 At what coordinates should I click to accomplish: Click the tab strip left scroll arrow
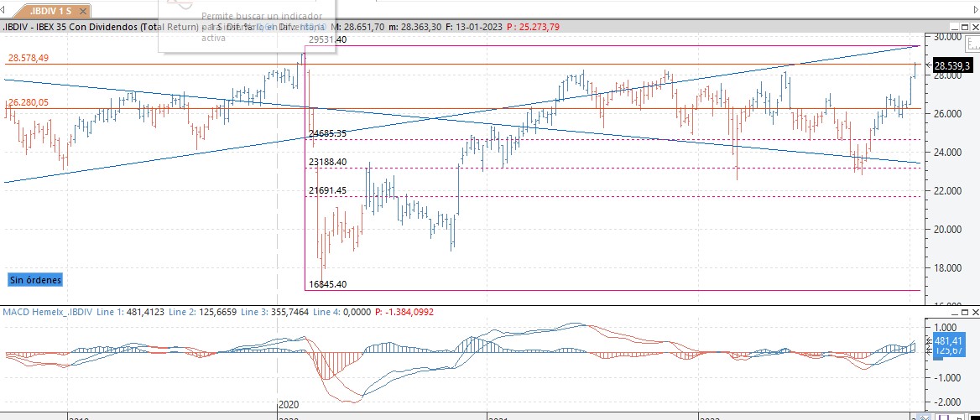coord(3,11)
